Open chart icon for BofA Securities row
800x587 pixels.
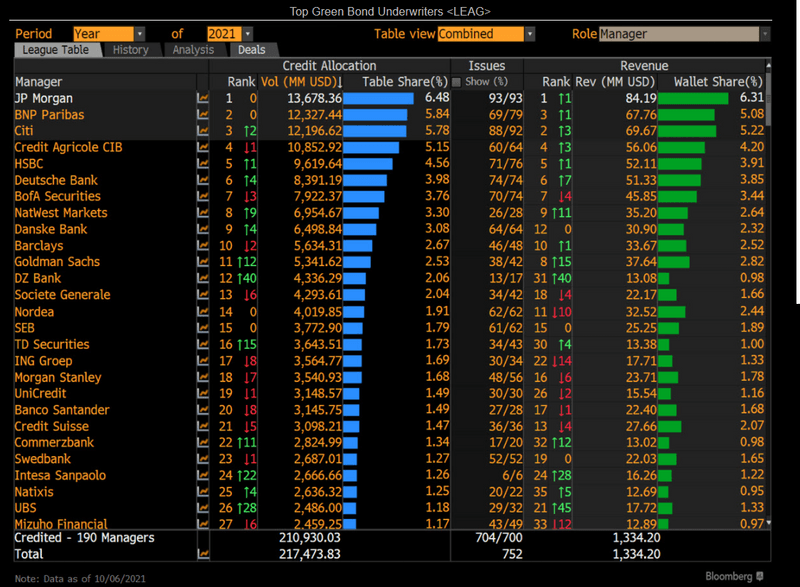coord(203,196)
